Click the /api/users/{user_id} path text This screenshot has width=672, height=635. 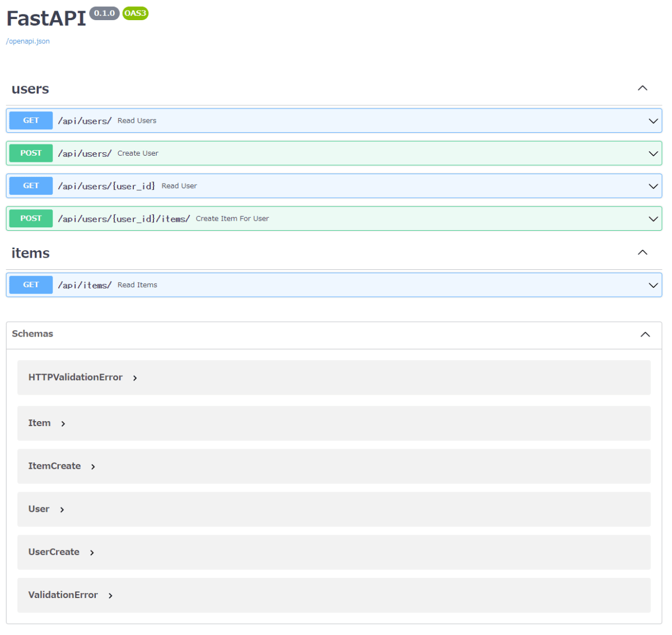click(x=106, y=186)
